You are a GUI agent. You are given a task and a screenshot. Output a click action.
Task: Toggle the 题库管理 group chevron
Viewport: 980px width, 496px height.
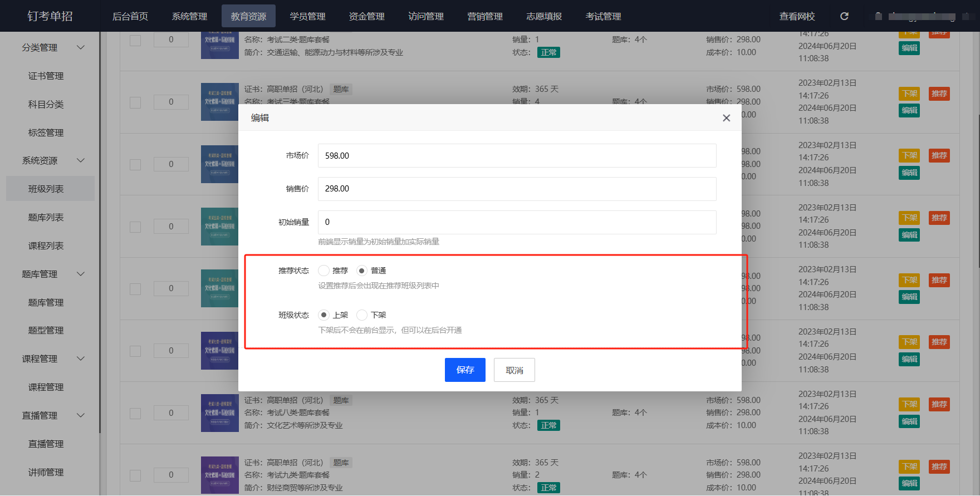[x=81, y=274]
